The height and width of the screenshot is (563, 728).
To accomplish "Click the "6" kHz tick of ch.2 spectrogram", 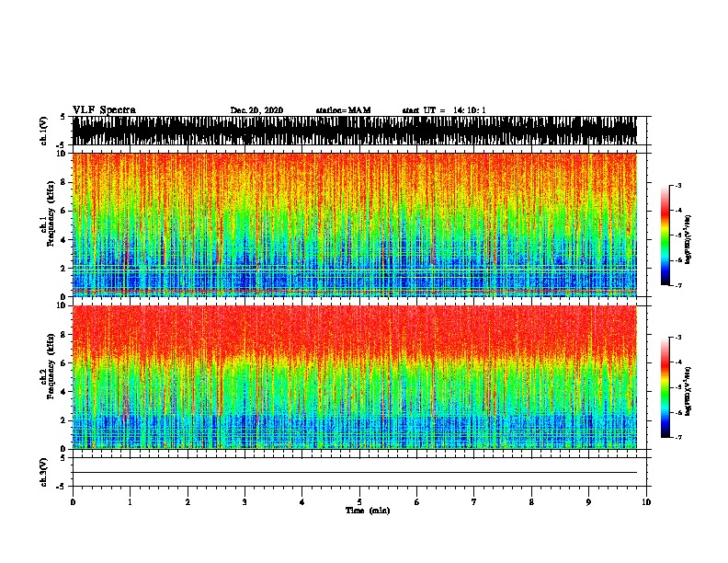I will pyautogui.click(x=64, y=363).
